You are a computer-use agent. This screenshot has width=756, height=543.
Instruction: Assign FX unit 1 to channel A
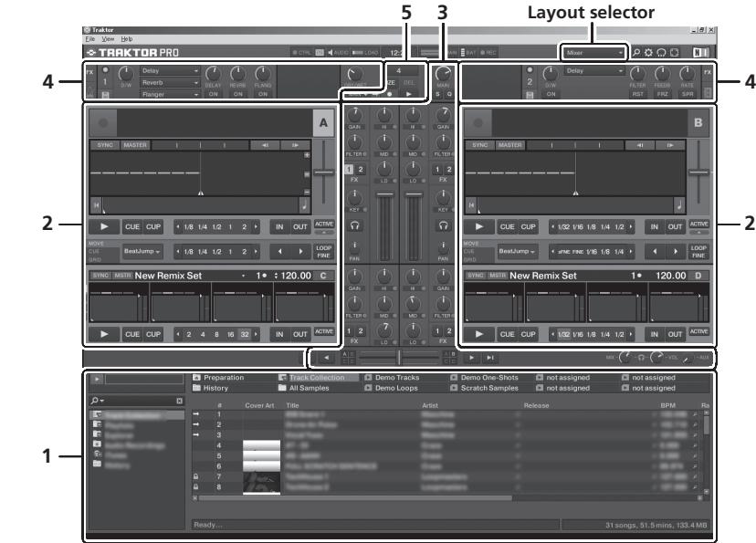349,169
